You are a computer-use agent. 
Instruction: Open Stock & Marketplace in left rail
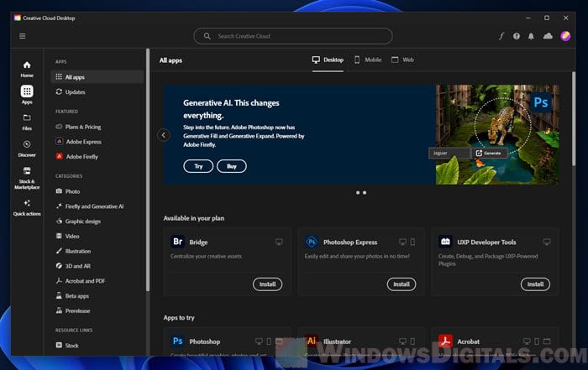point(27,178)
